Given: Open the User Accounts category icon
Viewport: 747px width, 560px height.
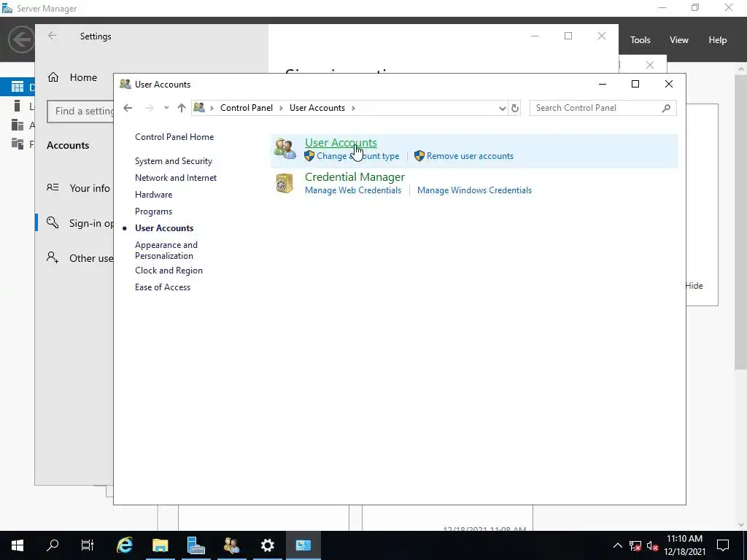Looking at the screenshot, I should point(285,149).
